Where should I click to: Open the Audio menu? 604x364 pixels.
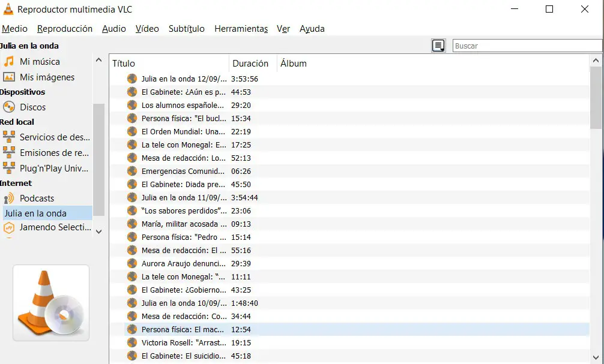pos(114,29)
